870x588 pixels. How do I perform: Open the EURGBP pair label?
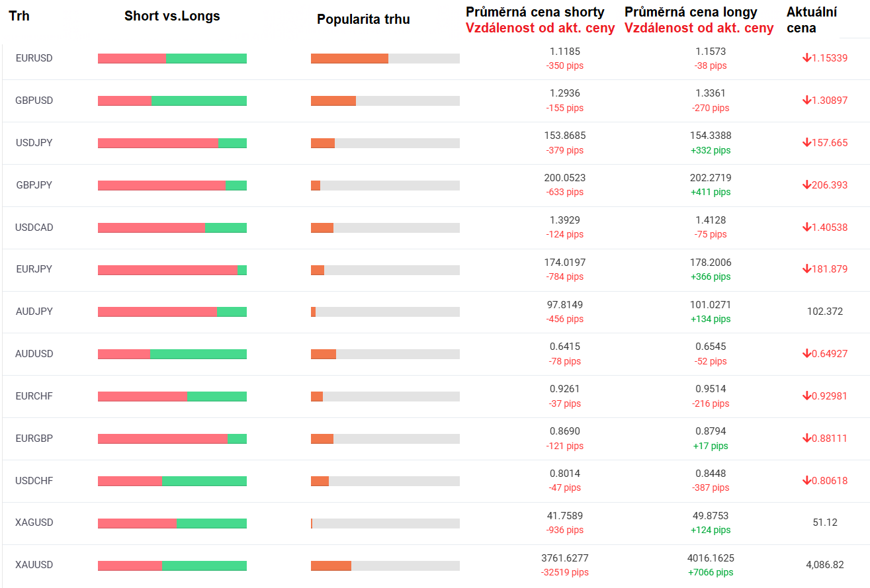(x=34, y=438)
